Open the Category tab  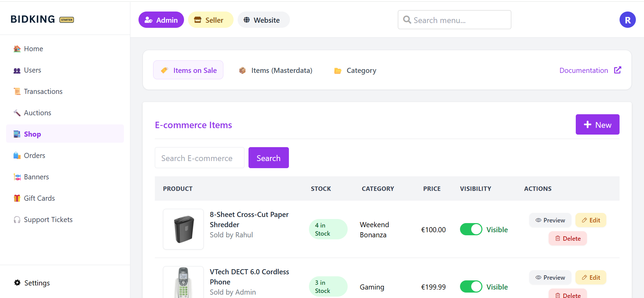[x=355, y=70]
